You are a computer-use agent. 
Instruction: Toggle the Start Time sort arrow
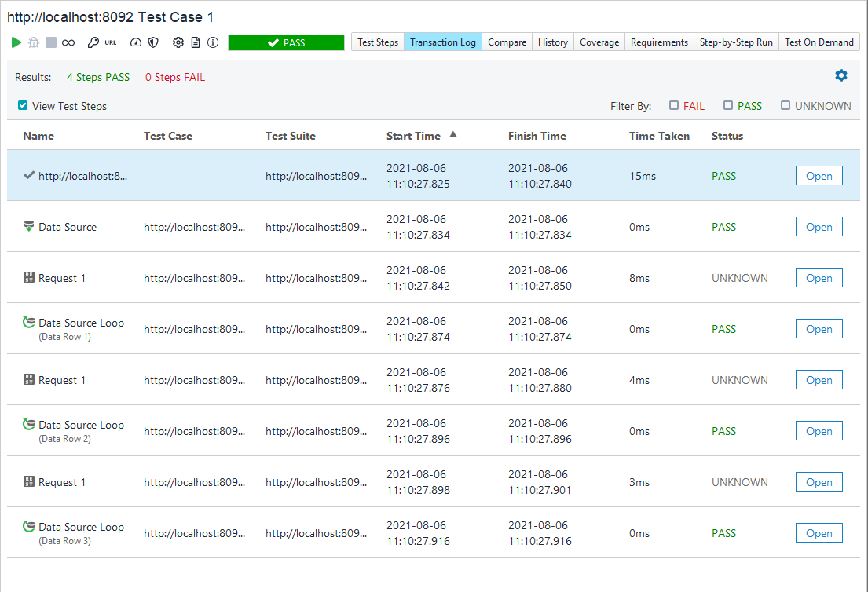(453, 134)
